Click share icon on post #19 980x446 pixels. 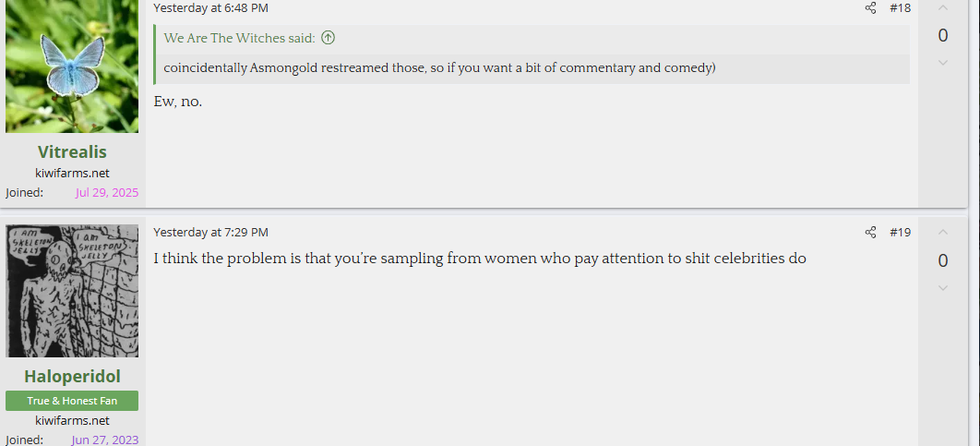(870, 232)
